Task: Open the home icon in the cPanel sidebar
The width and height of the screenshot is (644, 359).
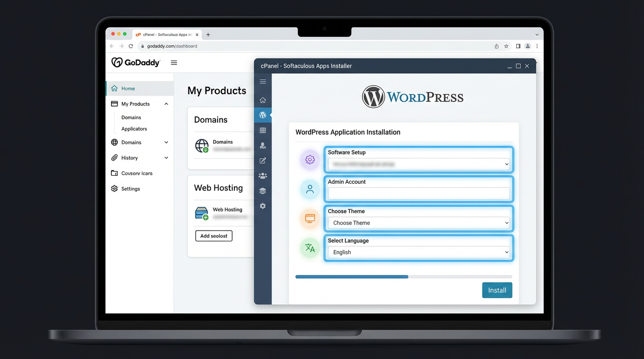Action: 263,100
